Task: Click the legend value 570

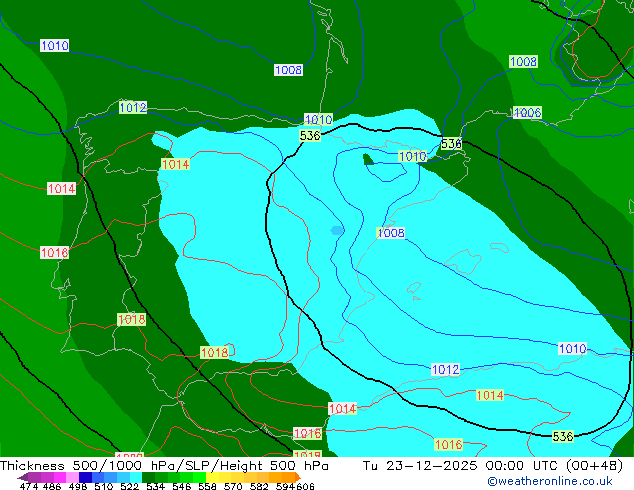Action: click(x=233, y=486)
